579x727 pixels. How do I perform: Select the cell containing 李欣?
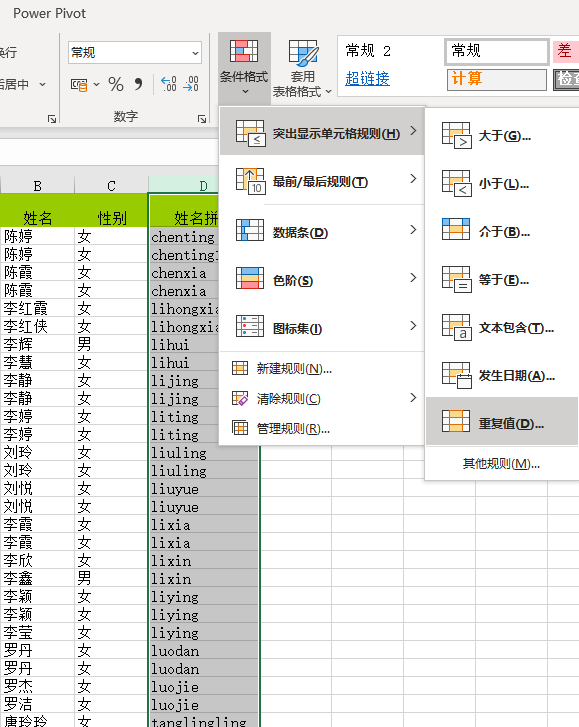tap(38, 561)
